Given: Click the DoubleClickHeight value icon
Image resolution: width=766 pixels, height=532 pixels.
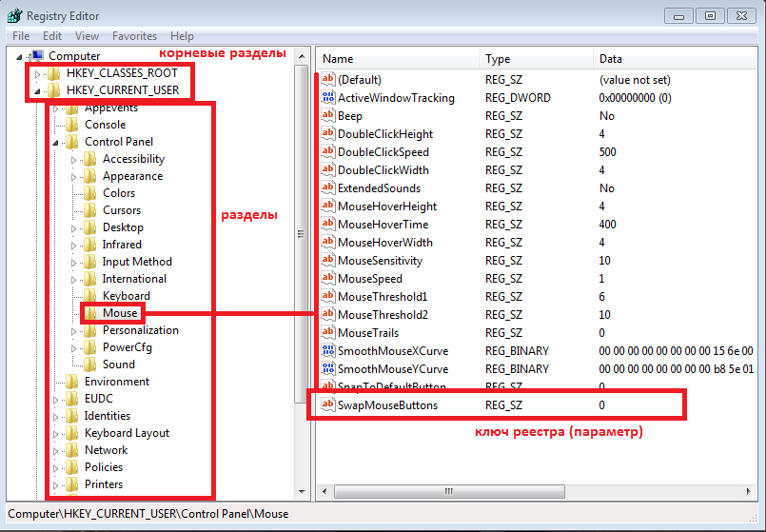Looking at the screenshot, I should (x=327, y=133).
